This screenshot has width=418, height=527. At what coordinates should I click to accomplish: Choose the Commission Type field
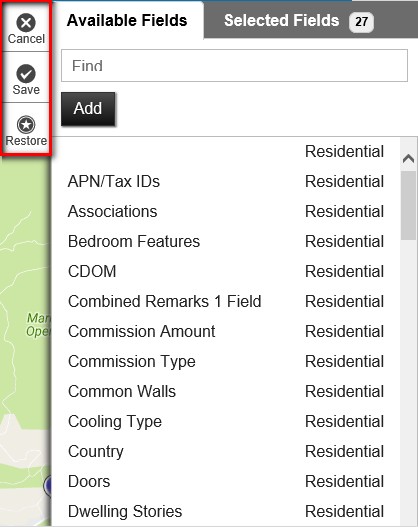[225, 361]
